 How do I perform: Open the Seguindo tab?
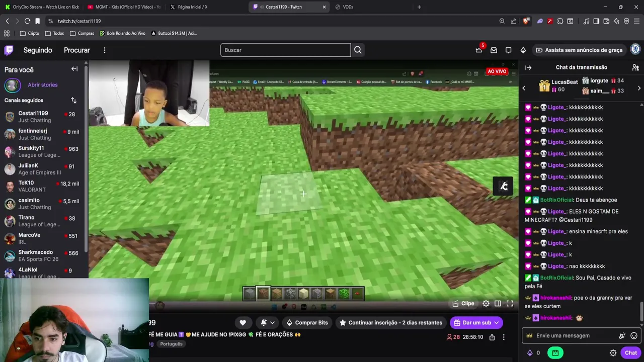click(x=38, y=50)
